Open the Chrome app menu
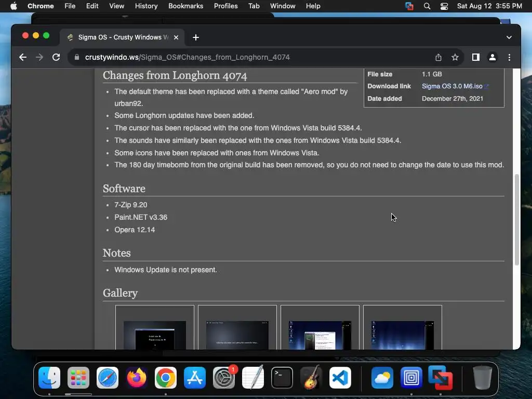Screen dimensions: 532x399 (x=41, y=6)
